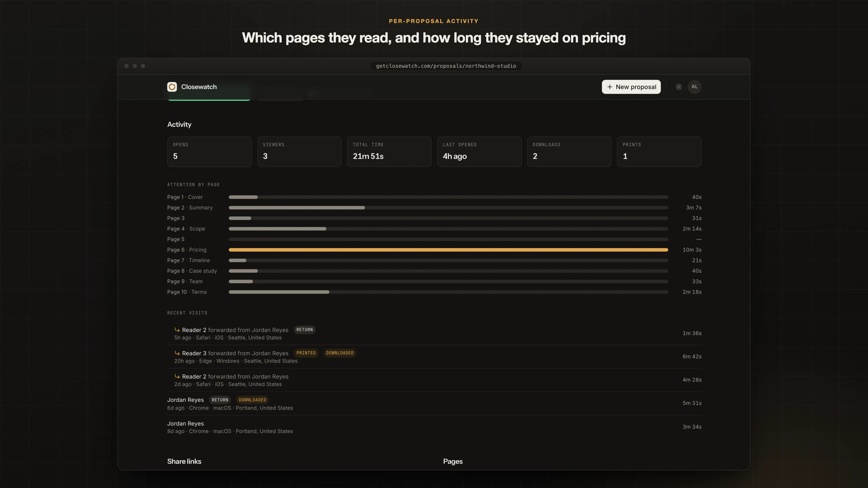The image size is (868, 488).
Task: Click the browser URL address field
Action: pyautogui.click(x=446, y=66)
